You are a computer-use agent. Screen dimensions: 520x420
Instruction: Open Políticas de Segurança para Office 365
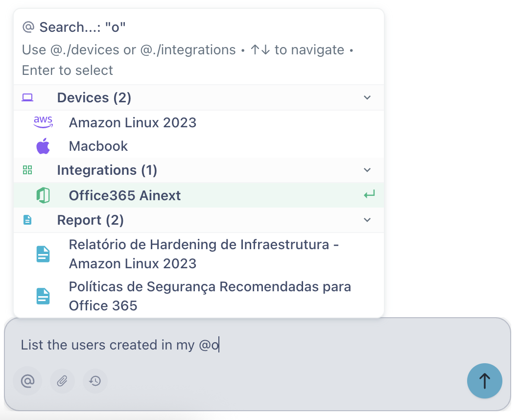pyautogui.click(x=211, y=296)
